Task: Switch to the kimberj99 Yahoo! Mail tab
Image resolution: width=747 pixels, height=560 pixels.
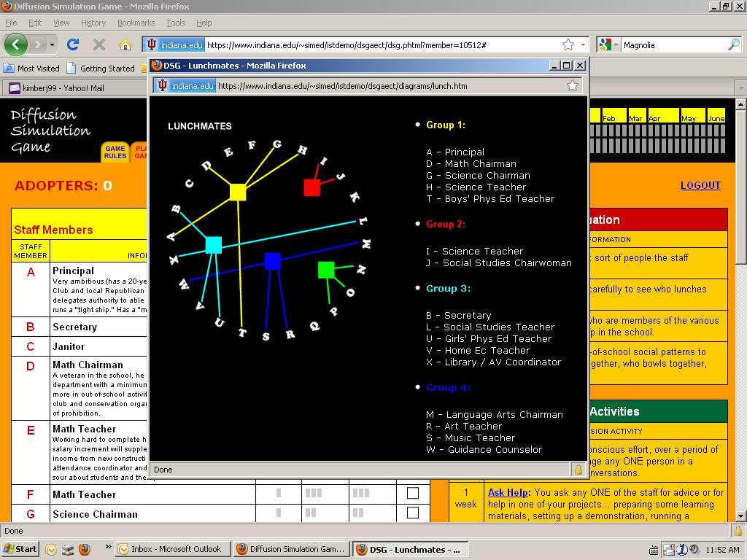Action: point(57,88)
